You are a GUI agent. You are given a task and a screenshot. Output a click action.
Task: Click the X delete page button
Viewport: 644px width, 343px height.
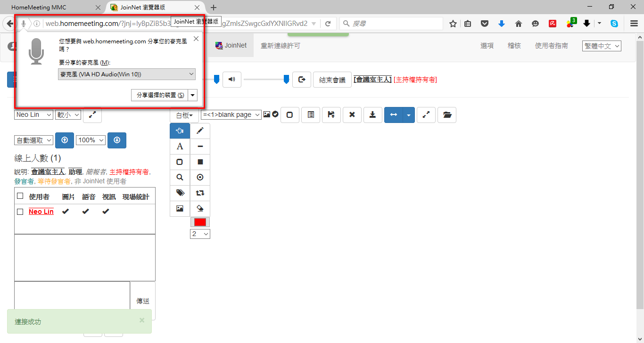point(352,114)
